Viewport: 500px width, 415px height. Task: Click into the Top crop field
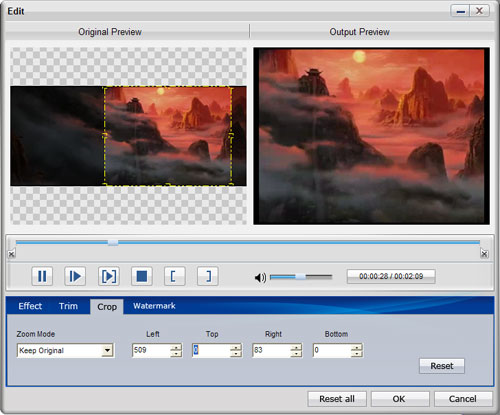click(211, 350)
